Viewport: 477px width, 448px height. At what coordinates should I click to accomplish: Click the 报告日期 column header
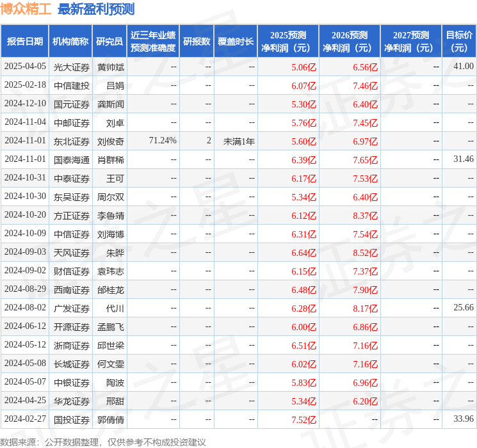coord(24,42)
